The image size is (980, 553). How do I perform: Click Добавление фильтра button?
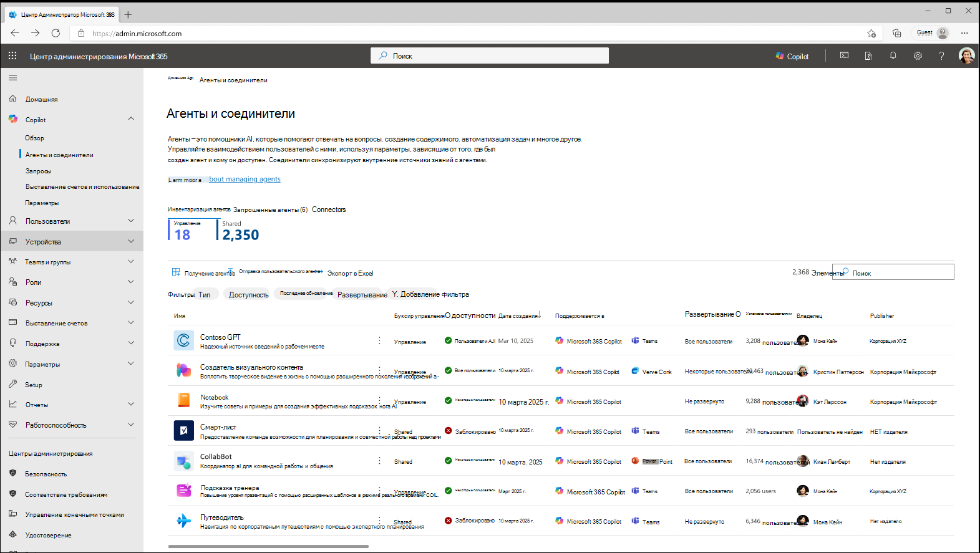point(430,294)
